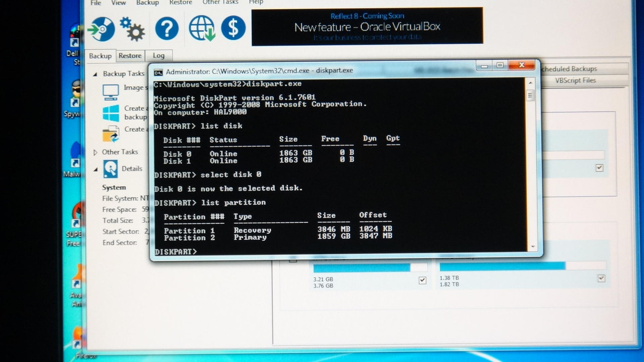
Task: Click the globe download updates icon
Action: coord(202,28)
